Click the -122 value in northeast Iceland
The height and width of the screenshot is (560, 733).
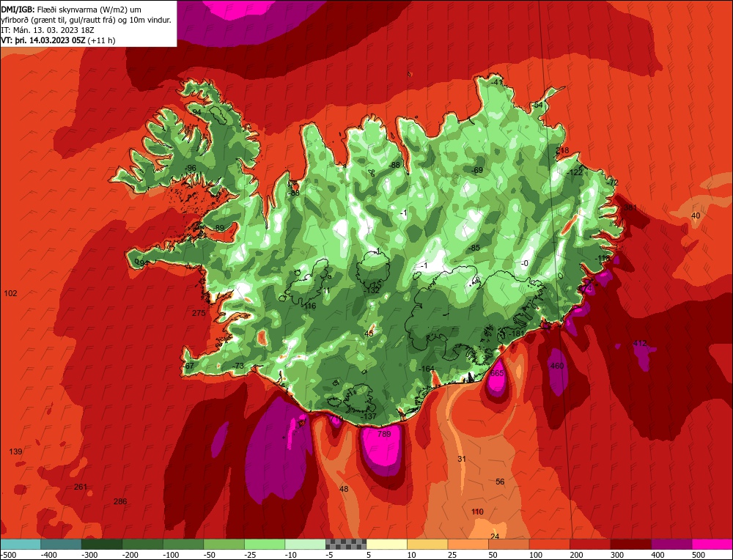click(x=575, y=172)
